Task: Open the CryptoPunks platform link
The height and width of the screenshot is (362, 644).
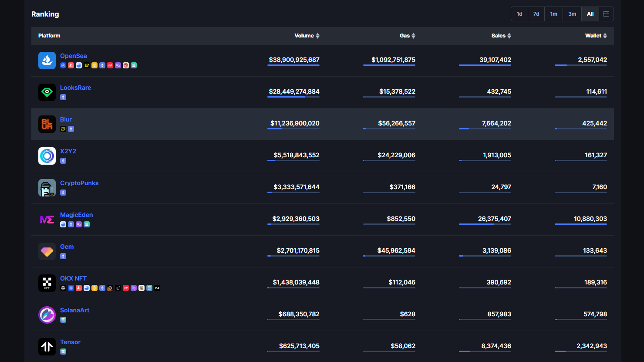Action: [79, 183]
